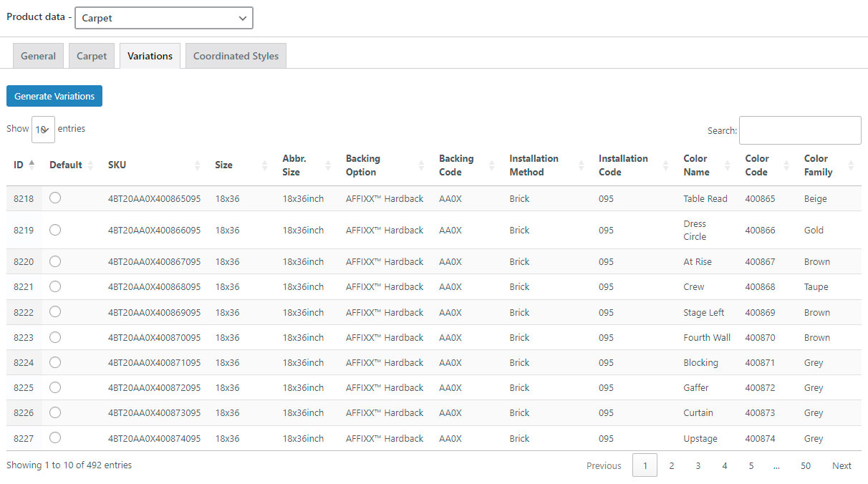Sort by Backing Option column arrows
Screen dimensions: 868x484
pyautogui.click(x=421, y=165)
